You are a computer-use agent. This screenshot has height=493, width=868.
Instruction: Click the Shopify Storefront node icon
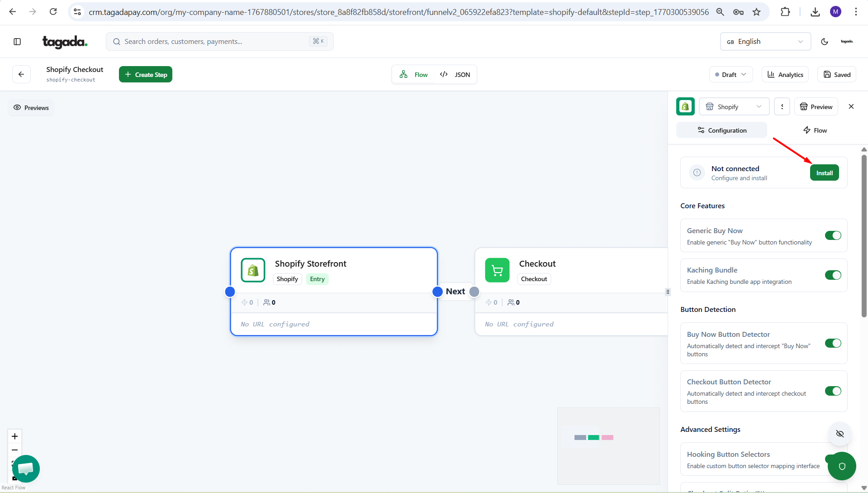coord(253,270)
